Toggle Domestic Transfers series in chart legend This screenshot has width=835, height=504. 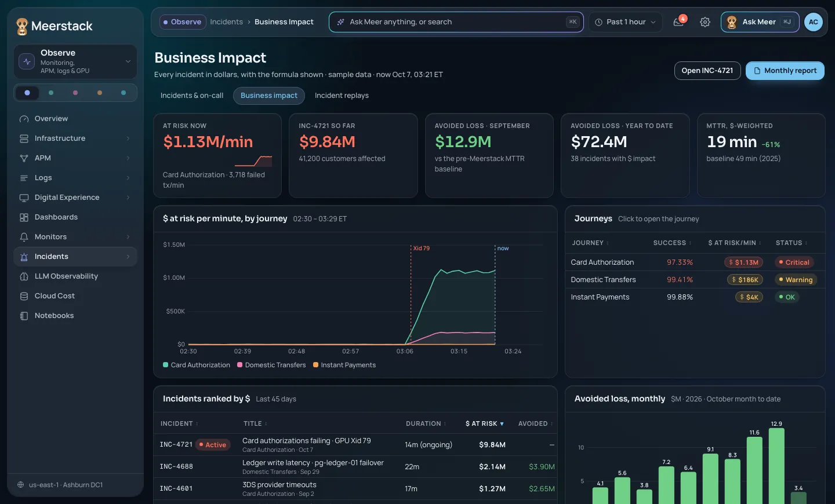271,365
